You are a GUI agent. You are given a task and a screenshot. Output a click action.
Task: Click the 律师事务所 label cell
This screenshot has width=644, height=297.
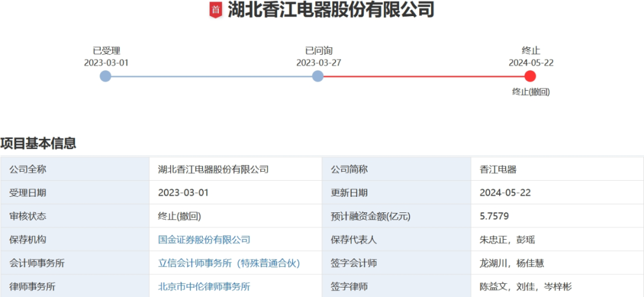[75, 286]
